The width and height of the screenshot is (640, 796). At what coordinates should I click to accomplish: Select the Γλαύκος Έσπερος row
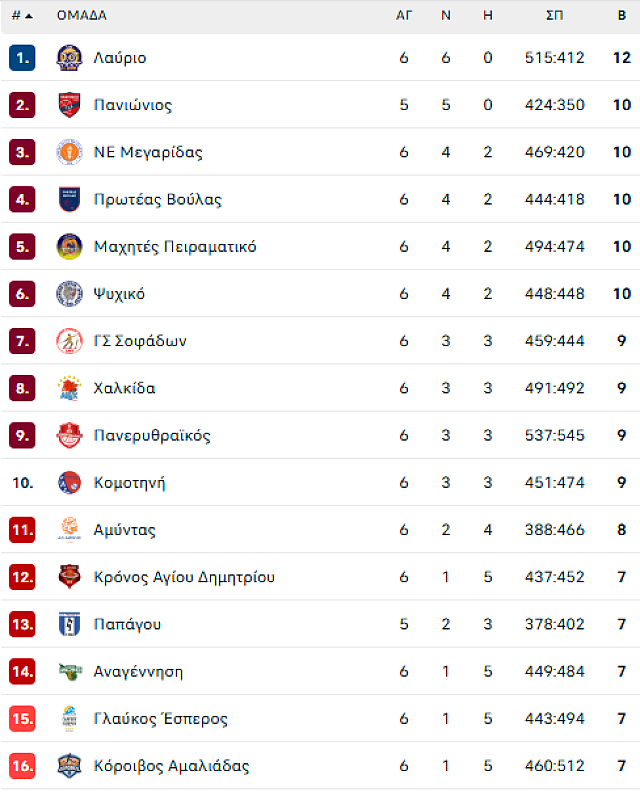[320, 719]
